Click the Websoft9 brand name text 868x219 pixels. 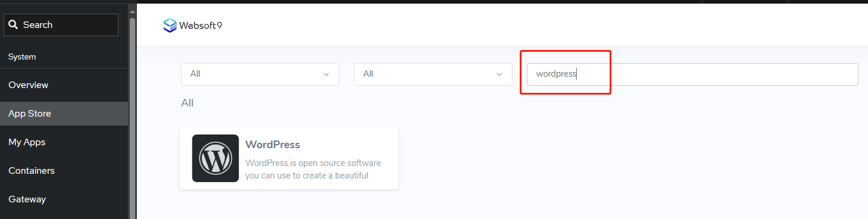[x=201, y=26]
